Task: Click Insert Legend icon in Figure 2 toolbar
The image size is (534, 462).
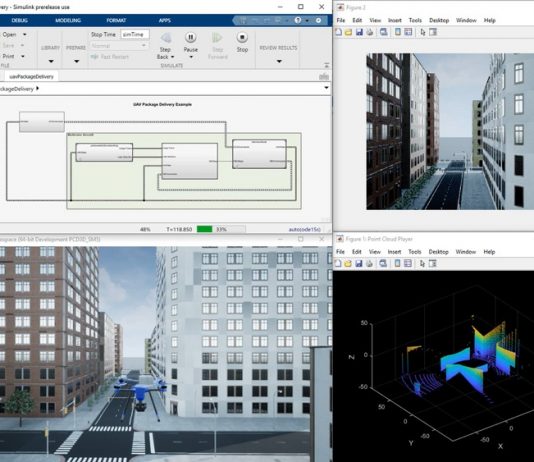Action: (408, 32)
